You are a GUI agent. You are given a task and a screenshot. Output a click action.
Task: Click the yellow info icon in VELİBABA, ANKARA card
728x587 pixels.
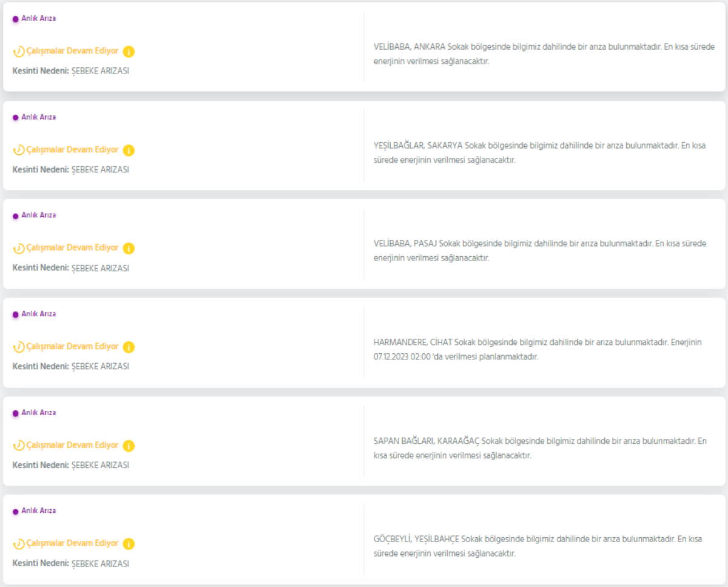pyautogui.click(x=129, y=52)
